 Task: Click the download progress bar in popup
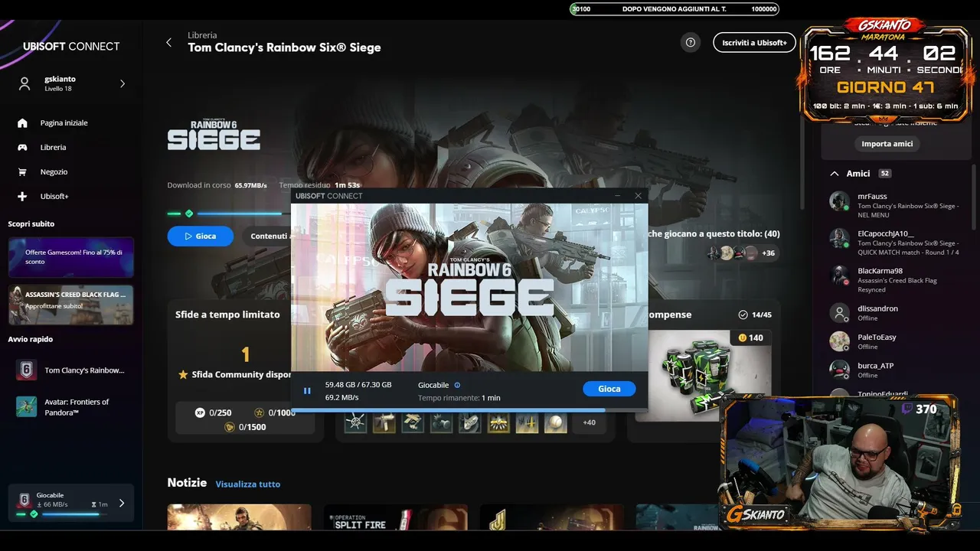[x=469, y=410]
